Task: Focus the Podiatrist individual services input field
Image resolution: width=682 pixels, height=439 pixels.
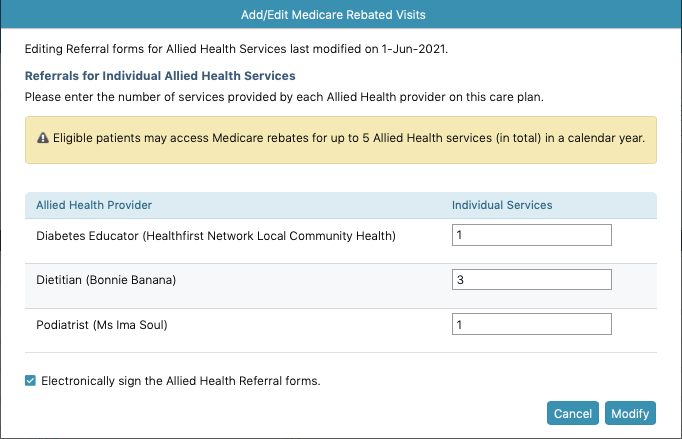Action: pyautogui.click(x=532, y=324)
